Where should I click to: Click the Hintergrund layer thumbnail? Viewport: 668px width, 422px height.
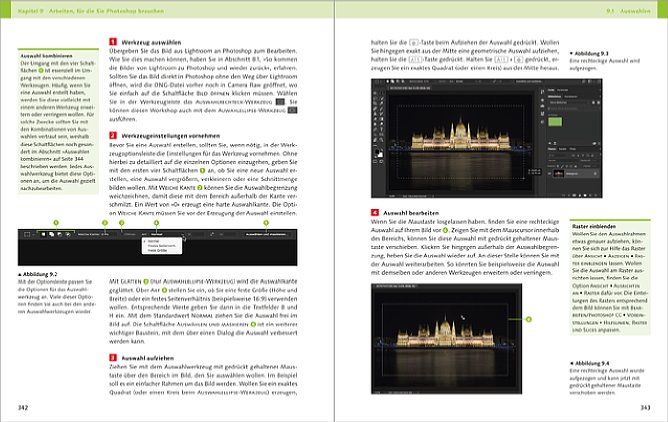click(559, 174)
